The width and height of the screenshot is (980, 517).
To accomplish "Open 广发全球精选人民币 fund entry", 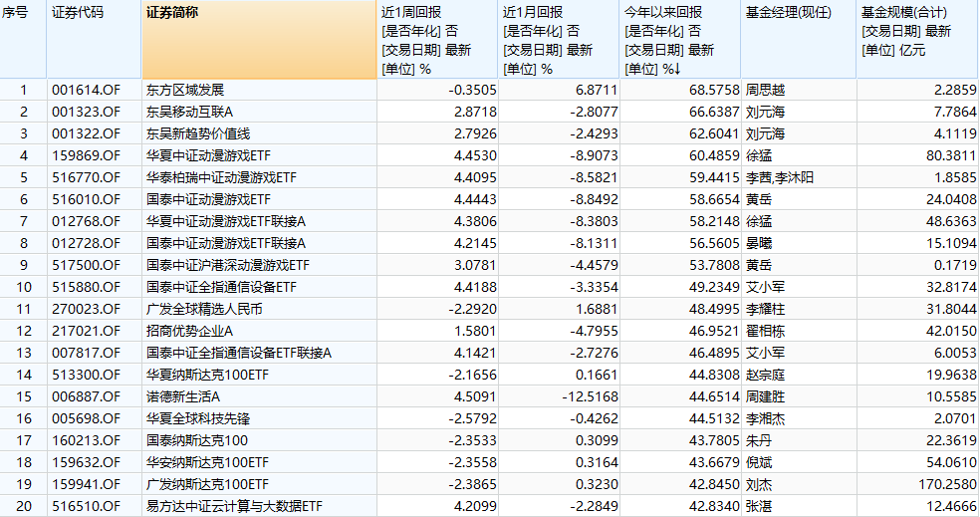I will click(206, 308).
